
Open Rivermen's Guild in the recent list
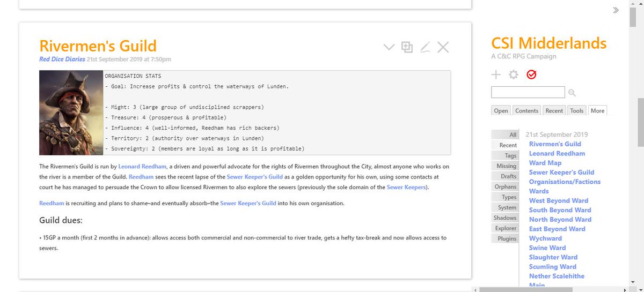pos(555,144)
